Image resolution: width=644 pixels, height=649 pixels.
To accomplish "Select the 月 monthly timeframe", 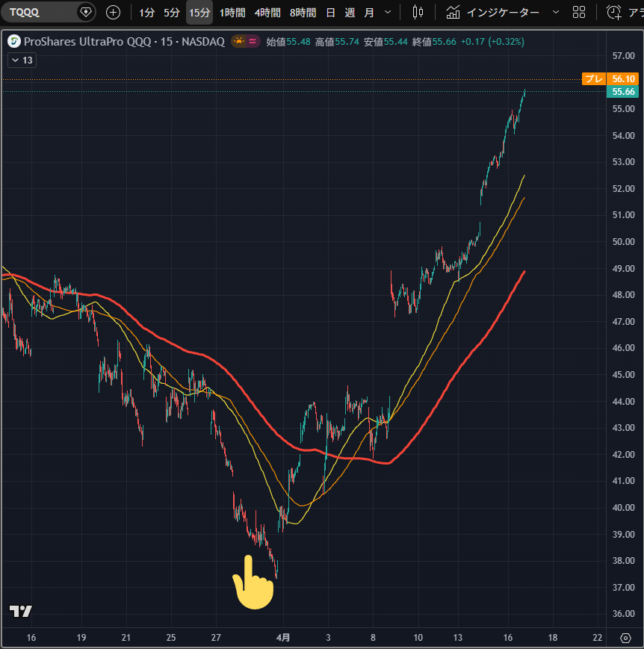I will point(368,13).
